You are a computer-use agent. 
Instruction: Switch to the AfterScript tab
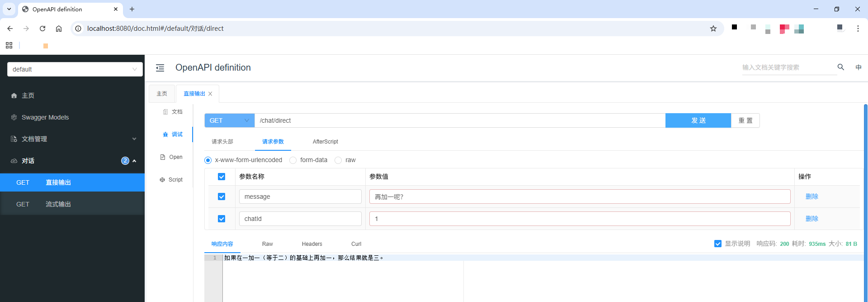point(325,142)
